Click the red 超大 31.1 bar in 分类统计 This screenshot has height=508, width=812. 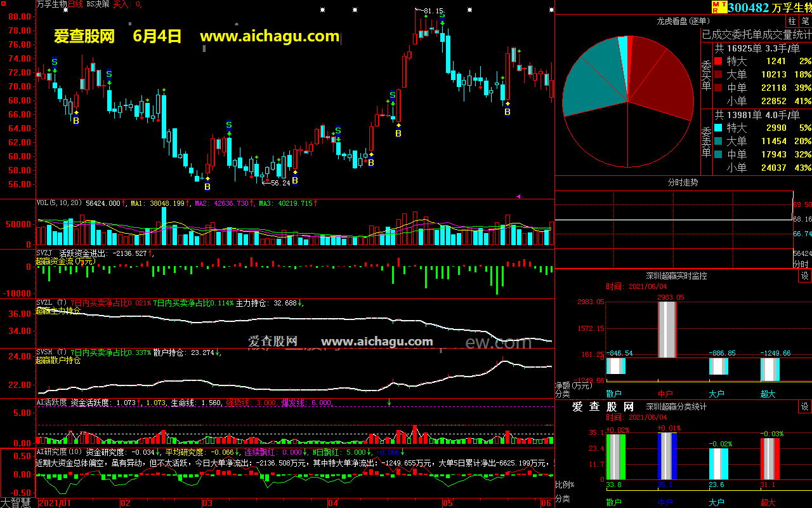coord(769,459)
